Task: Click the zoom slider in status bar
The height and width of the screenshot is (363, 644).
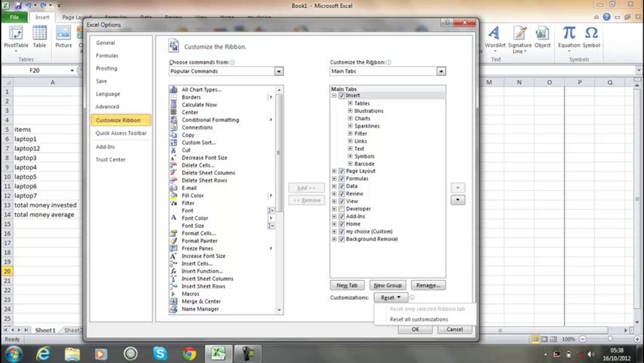Action: coord(610,339)
